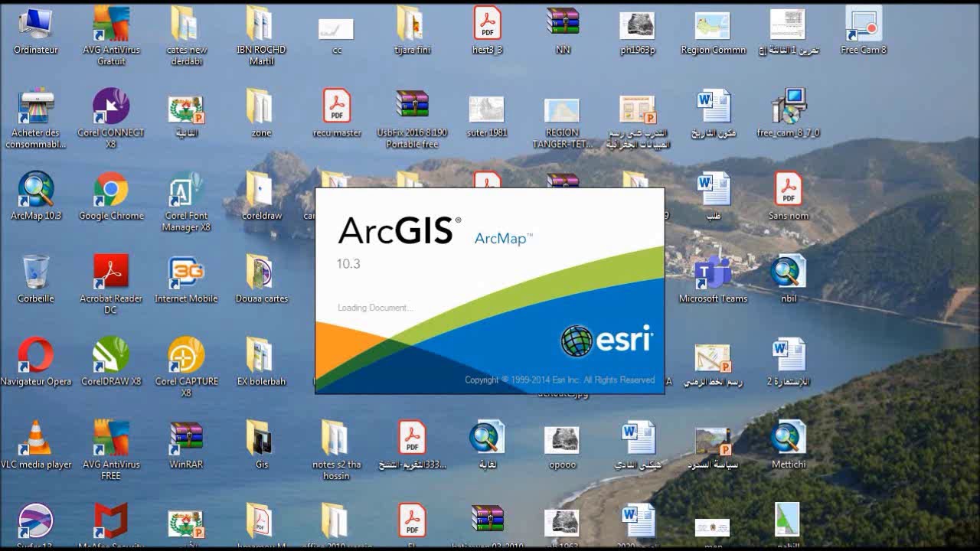Open the ph1963p image file
Image resolution: width=980 pixels, height=551 pixels.
[637, 26]
